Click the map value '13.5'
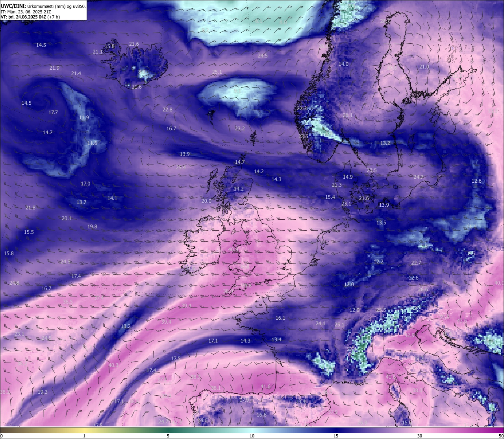Screen dimensions: 504x439 [381, 223]
